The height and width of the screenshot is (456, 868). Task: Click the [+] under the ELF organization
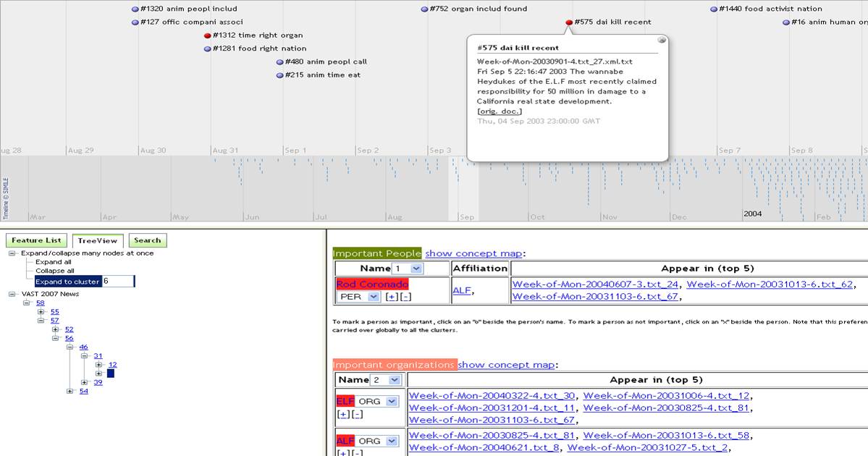click(x=343, y=414)
